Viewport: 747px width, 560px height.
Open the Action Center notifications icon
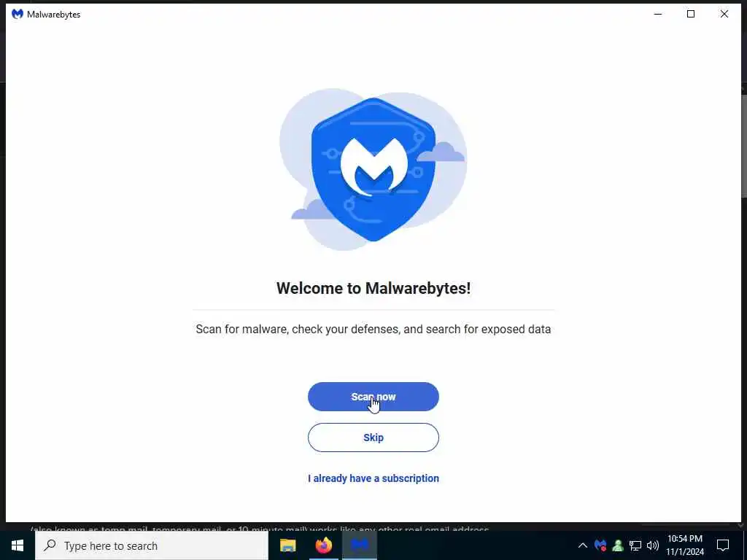click(723, 545)
